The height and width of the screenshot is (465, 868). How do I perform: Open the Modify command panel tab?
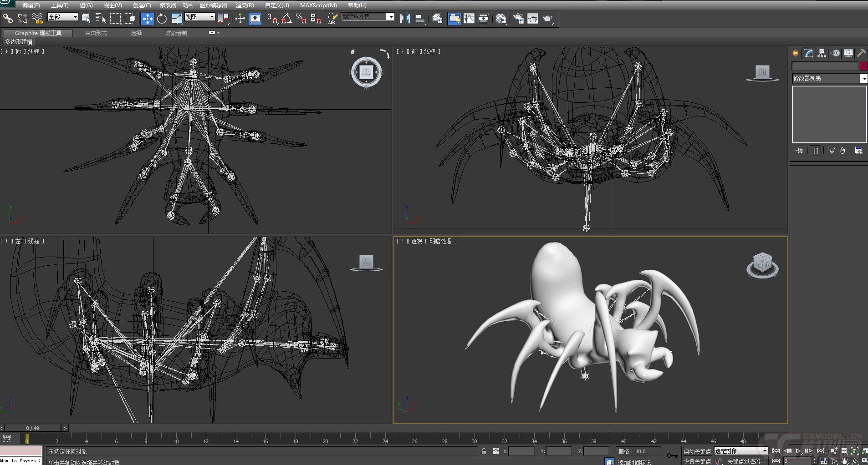click(809, 53)
